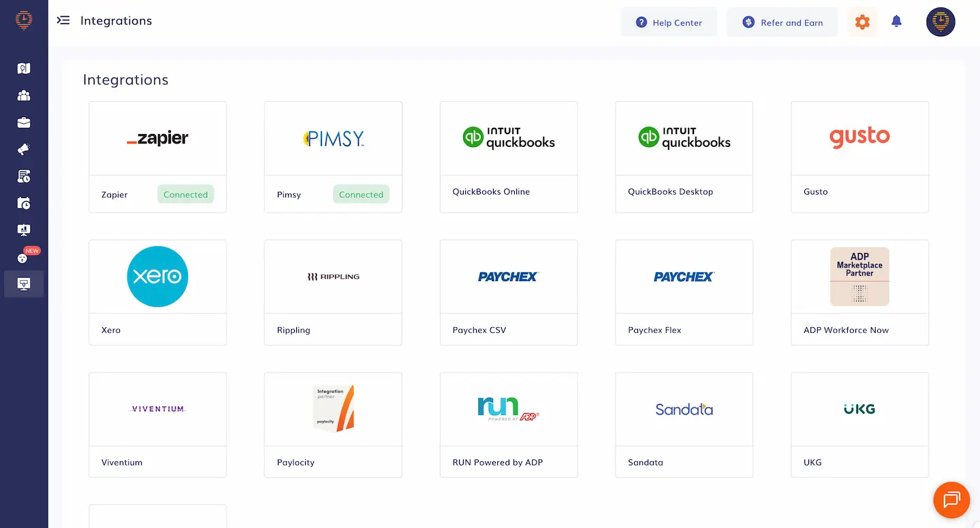Click the Refer and Earn button
Screen dimensions: 980x528
782,22
